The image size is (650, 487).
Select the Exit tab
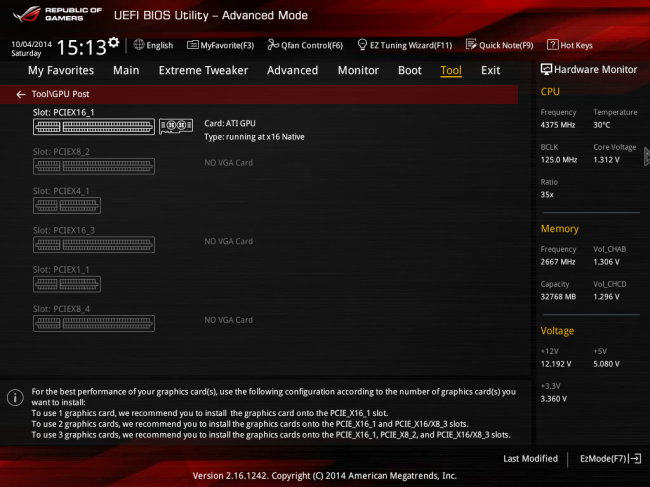tap(490, 71)
